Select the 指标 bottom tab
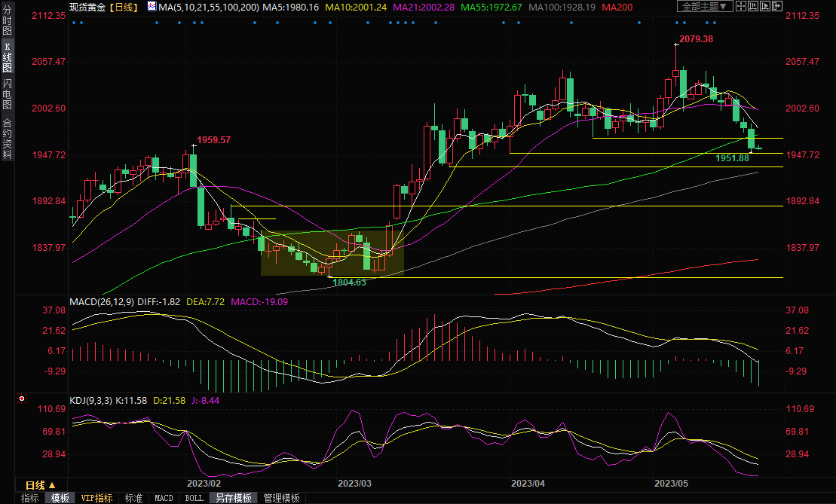Image resolution: width=836 pixels, height=504 pixels. pos(30,498)
